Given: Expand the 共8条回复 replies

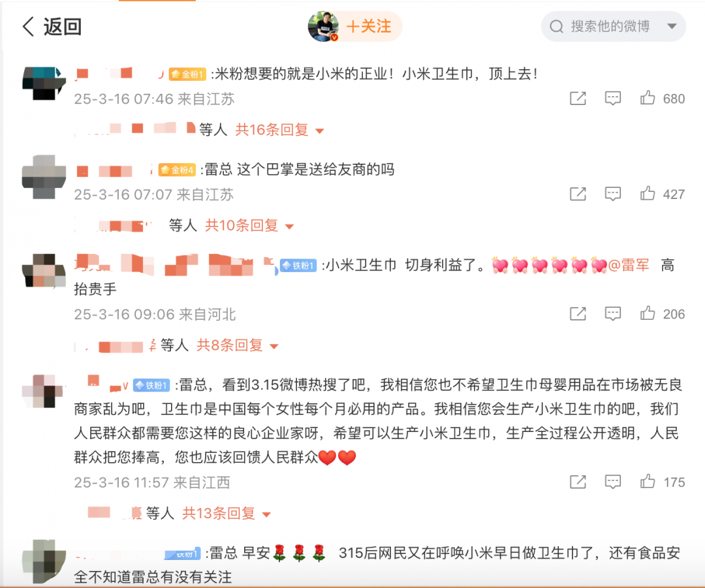Looking at the screenshot, I should click(x=238, y=345).
